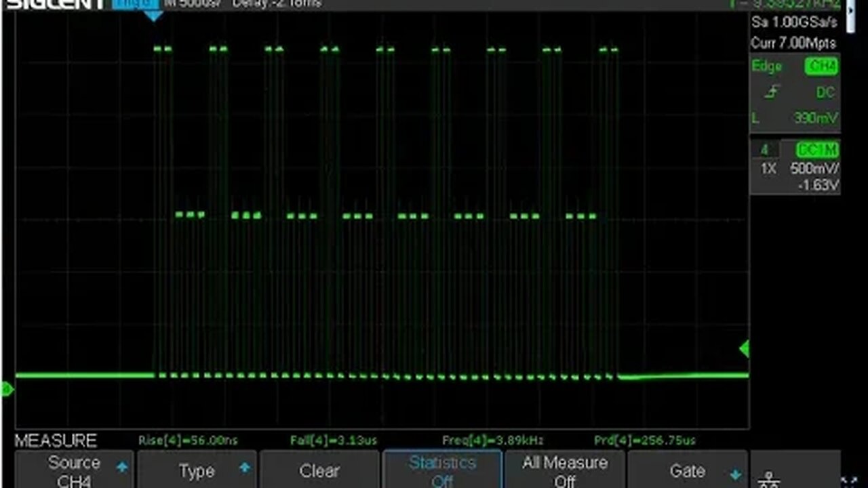Viewport: 868px width, 488px height.
Task: Click the trigger level 390mV value
Action: [x=816, y=118]
